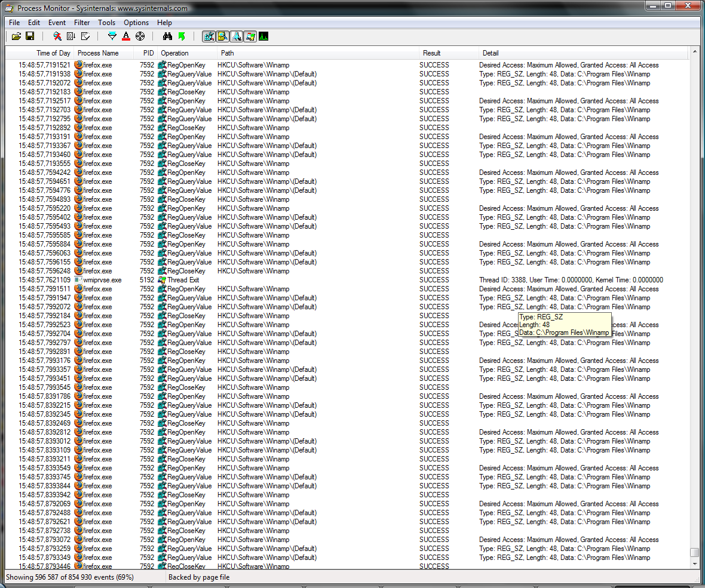Click the 'Showing 596 587 of 854 930 events' status

click(x=70, y=577)
